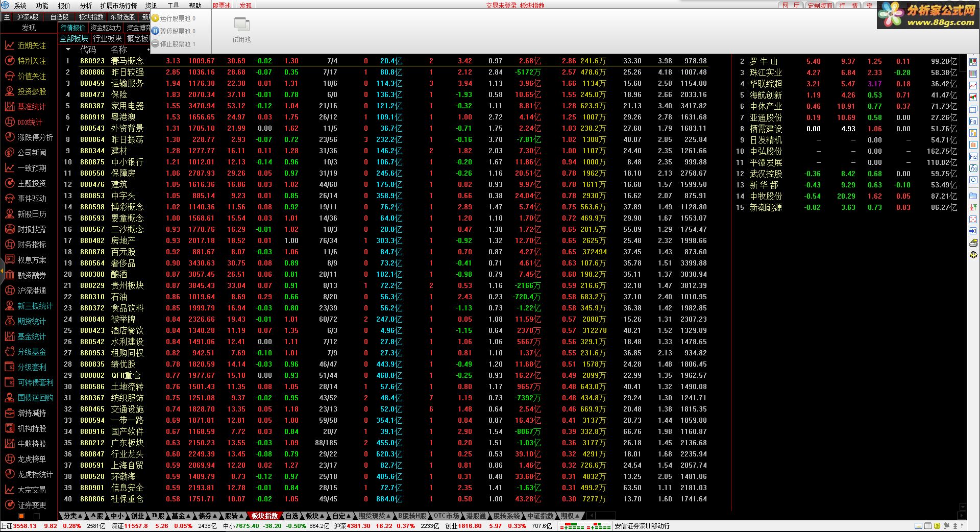Open 功能 menu

(42, 6)
